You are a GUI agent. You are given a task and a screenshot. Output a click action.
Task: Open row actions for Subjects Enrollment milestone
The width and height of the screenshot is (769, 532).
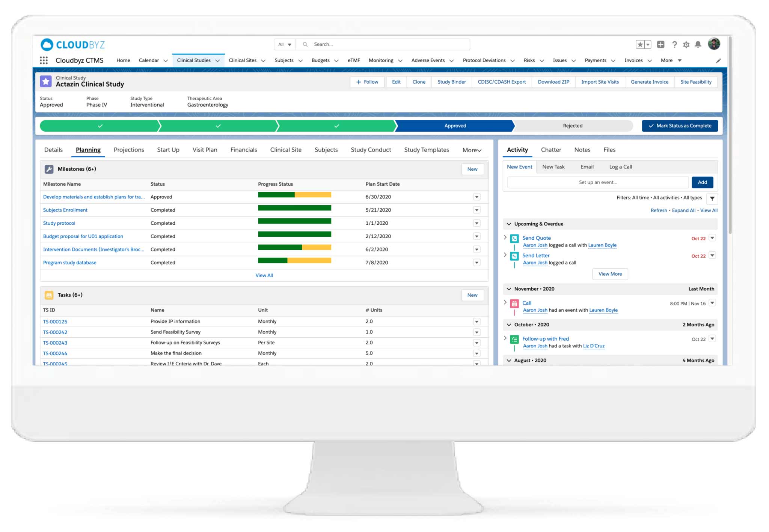click(x=477, y=210)
